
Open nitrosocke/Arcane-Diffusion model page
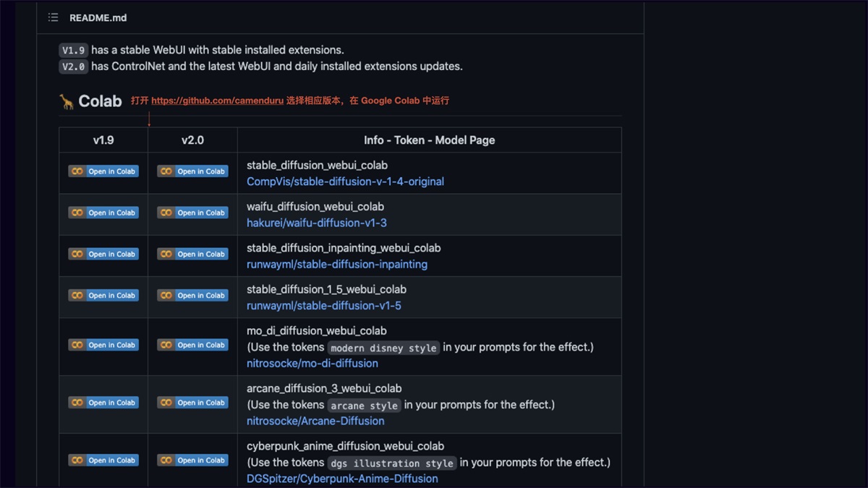(315, 421)
